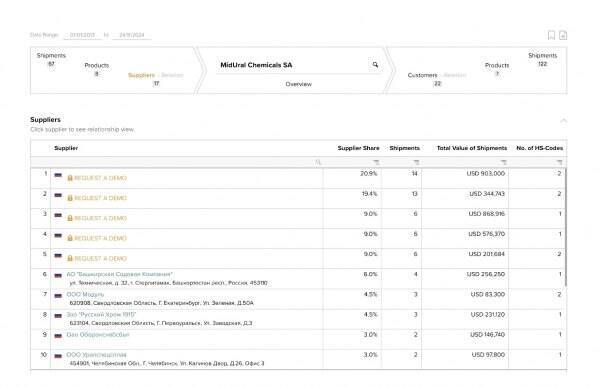Open supplier link in row 10
600x387 pixels.
96,355
